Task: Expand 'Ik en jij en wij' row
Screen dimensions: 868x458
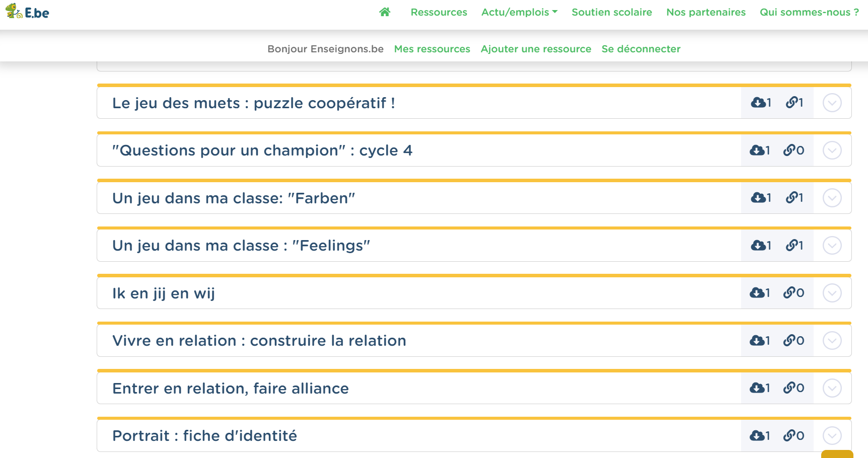Action: pos(832,293)
